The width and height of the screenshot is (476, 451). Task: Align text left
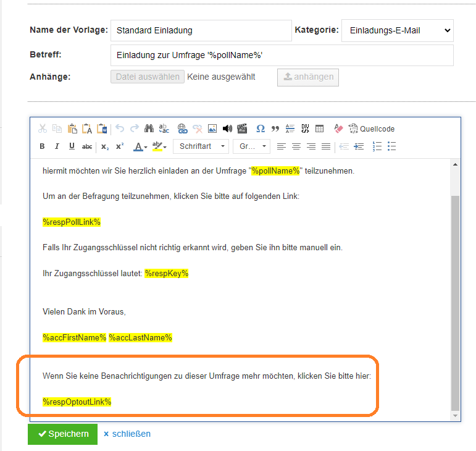pyautogui.click(x=282, y=146)
